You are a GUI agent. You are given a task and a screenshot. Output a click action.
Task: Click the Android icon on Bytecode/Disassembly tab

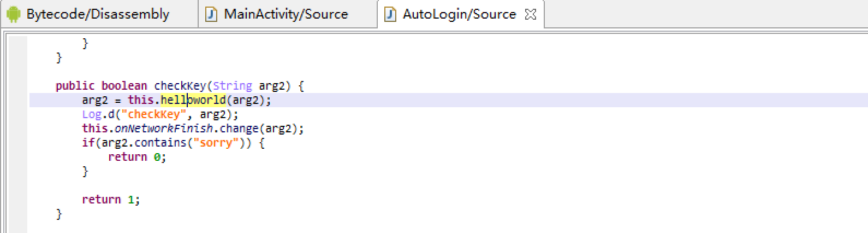coord(13,14)
